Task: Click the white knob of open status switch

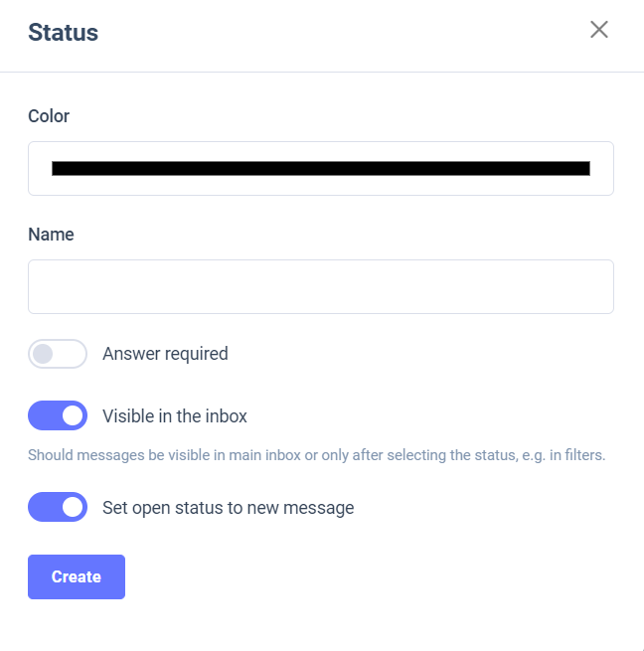Action: tap(73, 507)
